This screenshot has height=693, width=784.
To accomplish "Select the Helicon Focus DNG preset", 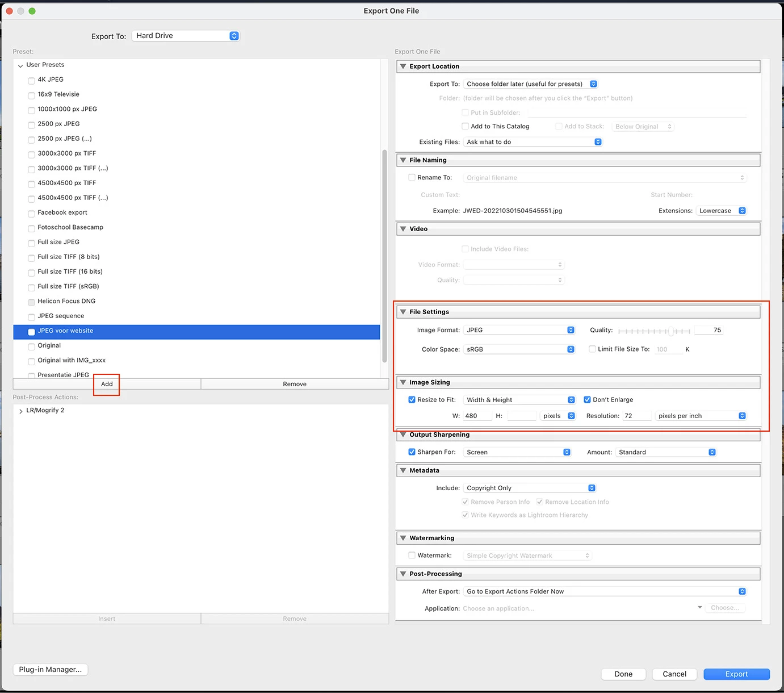I will (66, 301).
